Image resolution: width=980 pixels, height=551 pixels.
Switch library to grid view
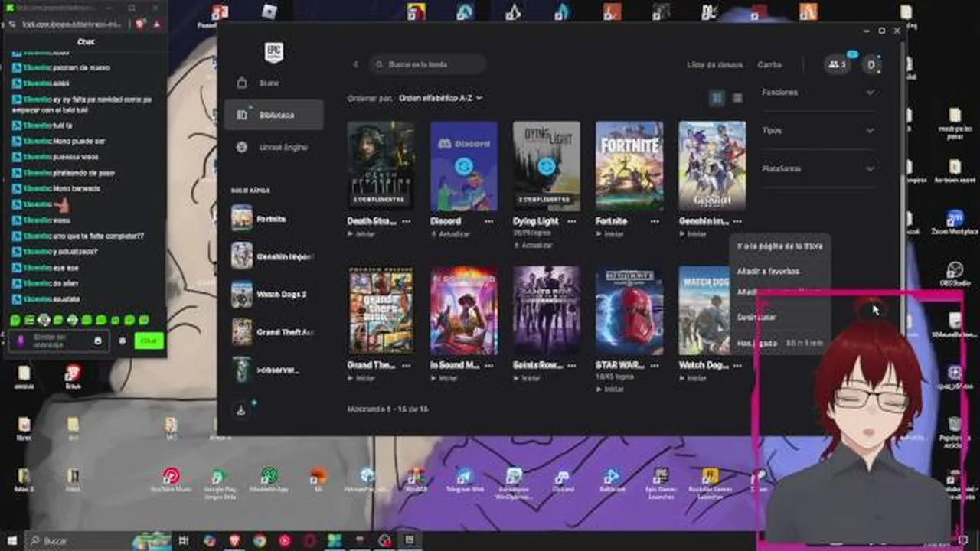tap(717, 98)
